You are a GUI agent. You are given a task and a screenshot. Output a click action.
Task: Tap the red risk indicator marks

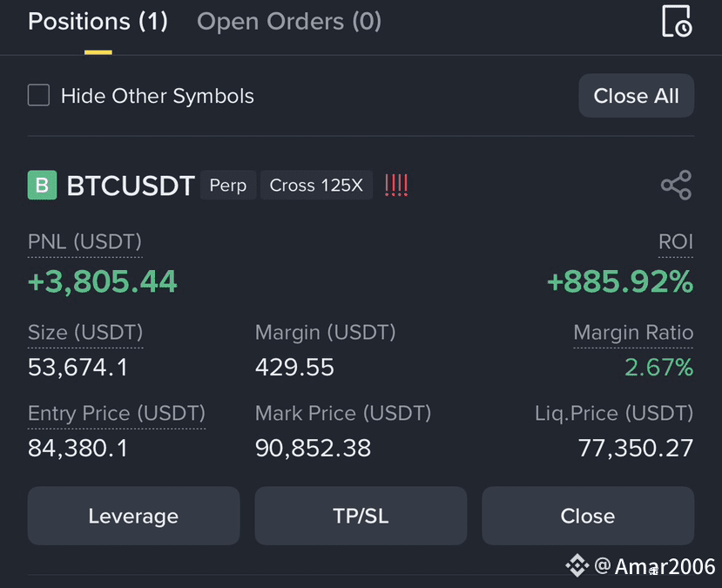[396, 185]
